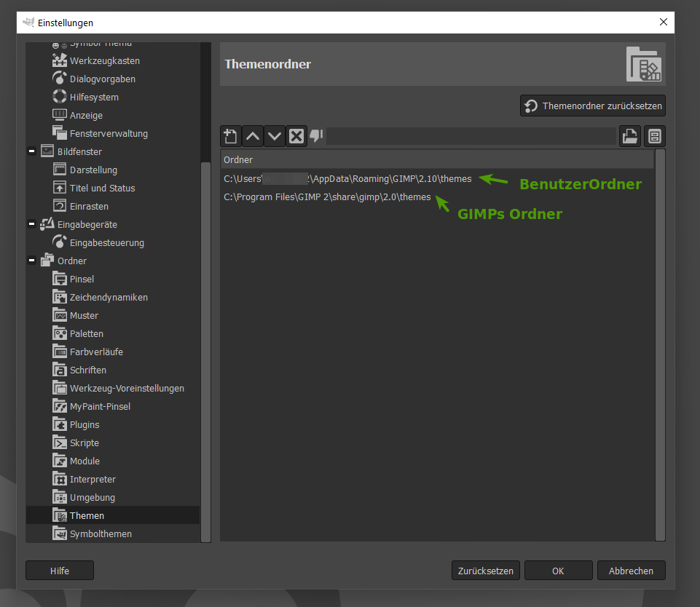Screen dimensions: 700x607
Task: Click the folder list vertical scrollbar
Action: 660,345
